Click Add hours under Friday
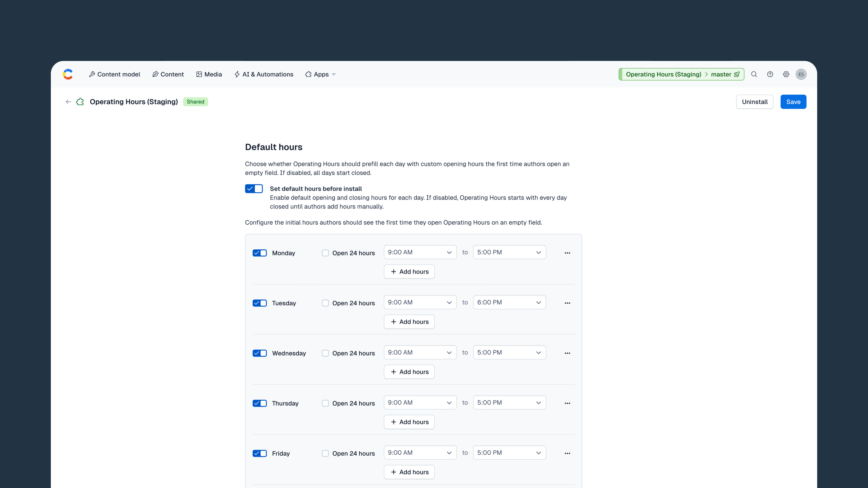Viewport: 868px width, 488px height. pyautogui.click(x=409, y=472)
